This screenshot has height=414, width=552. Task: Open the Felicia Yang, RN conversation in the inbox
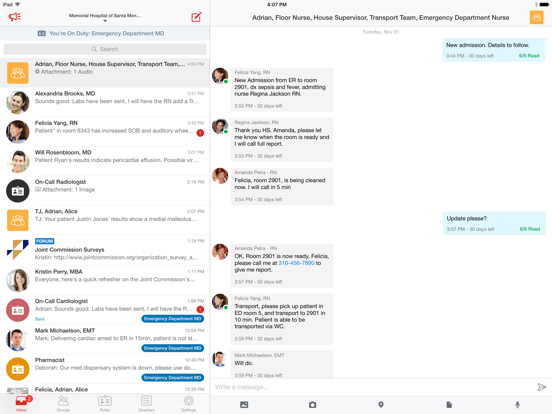(105, 132)
